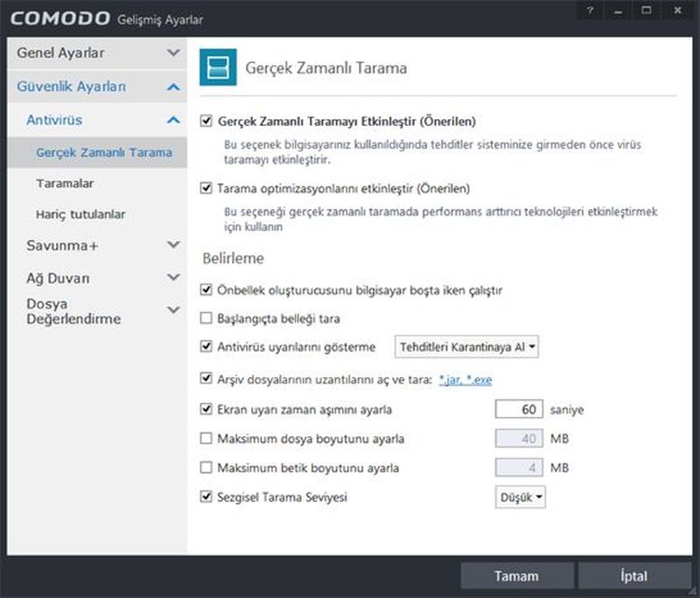Viewport: 700px width, 598px height.
Task: Collapse the Antivirüs submenu chevron
Action: coord(173,119)
